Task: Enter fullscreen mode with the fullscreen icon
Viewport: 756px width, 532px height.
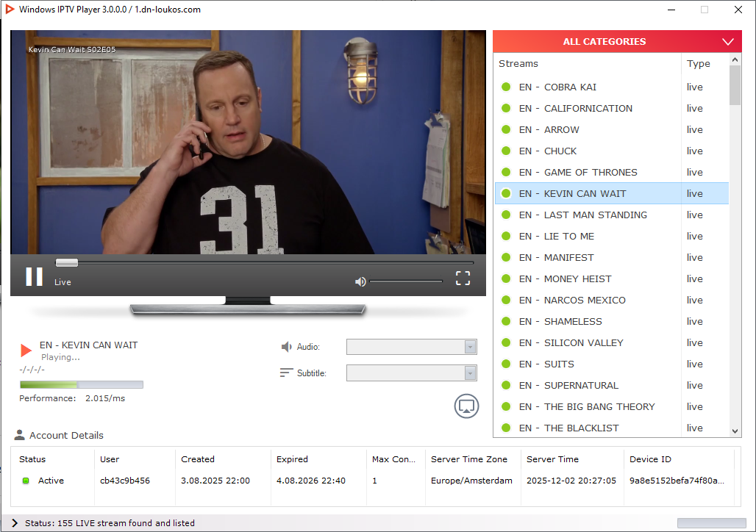Action: tap(463, 278)
